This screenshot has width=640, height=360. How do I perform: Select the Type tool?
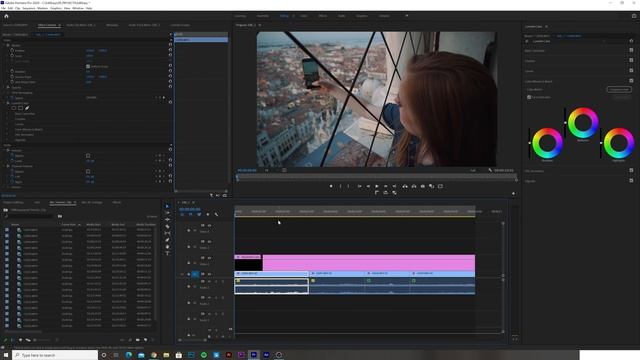click(x=167, y=253)
